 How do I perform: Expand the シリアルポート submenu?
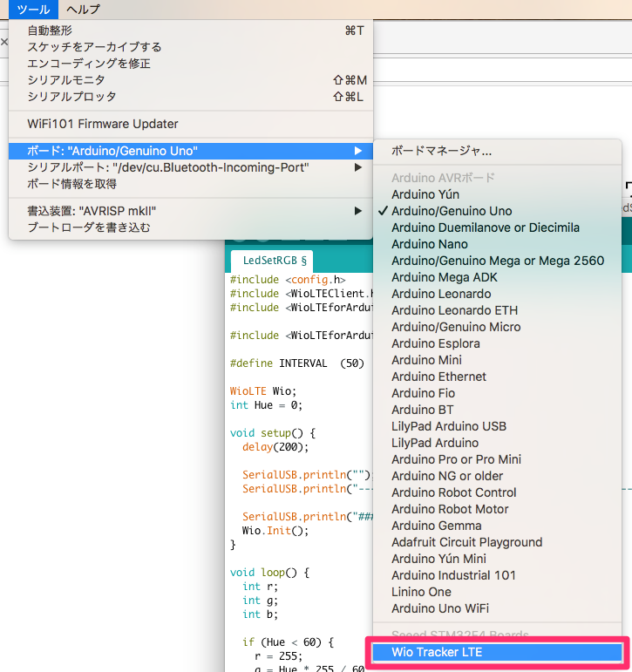[x=357, y=167]
